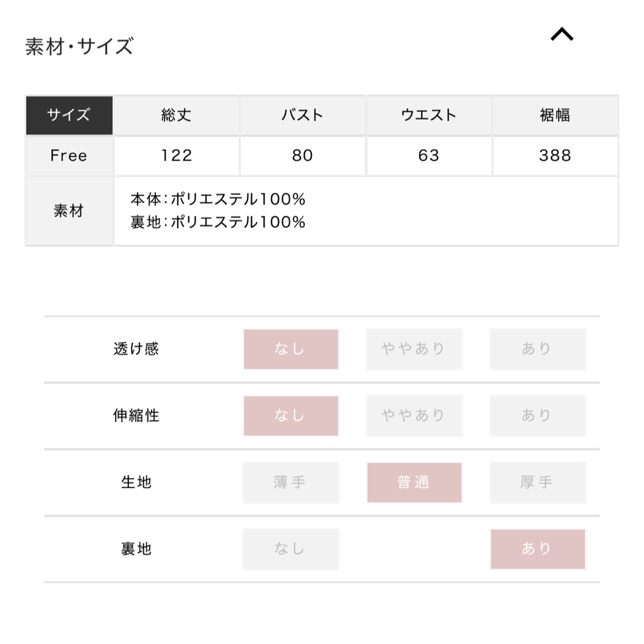Click the 総丈 column header
644x644 pixels.
pyautogui.click(x=177, y=116)
